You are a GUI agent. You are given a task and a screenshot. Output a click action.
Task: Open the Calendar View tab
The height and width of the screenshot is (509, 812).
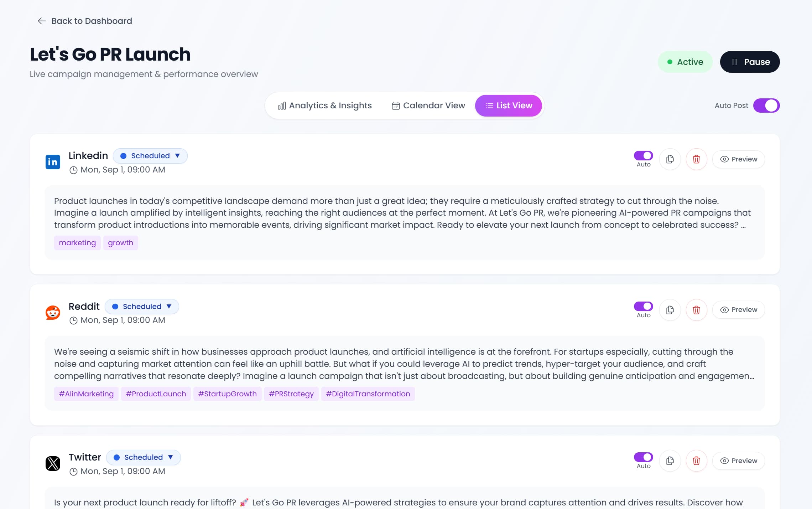(428, 105)
